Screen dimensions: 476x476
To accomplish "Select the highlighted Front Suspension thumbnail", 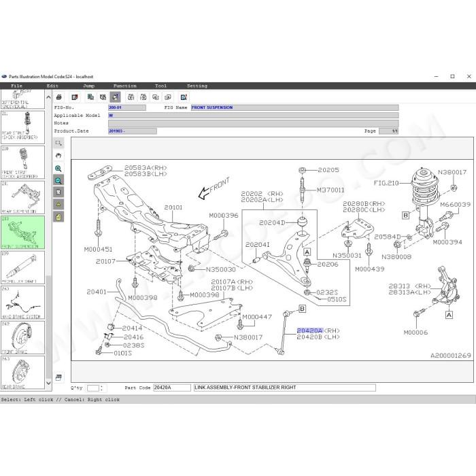I will pos(22,233).
